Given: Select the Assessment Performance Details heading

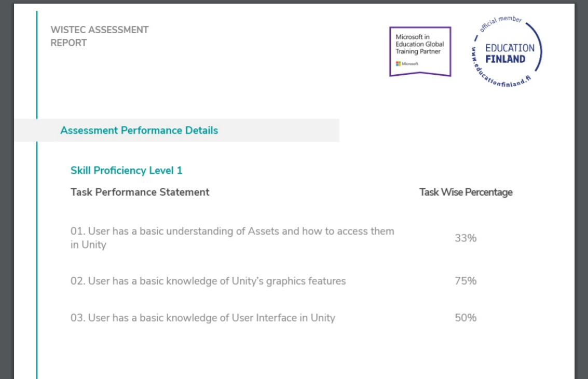Looking at the screenshot, I should click(139, 130).
